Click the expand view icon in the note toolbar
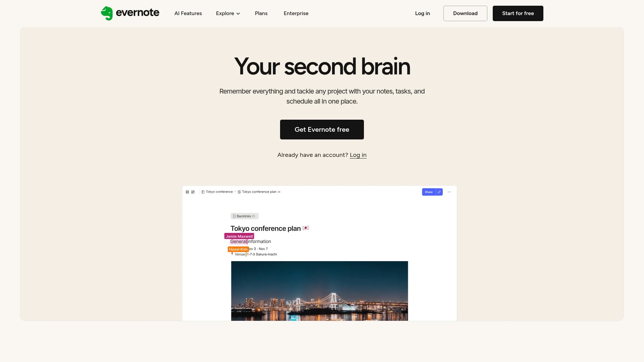Image resolution: width=644 pixels, height=362 pixels. pos(193,192)
